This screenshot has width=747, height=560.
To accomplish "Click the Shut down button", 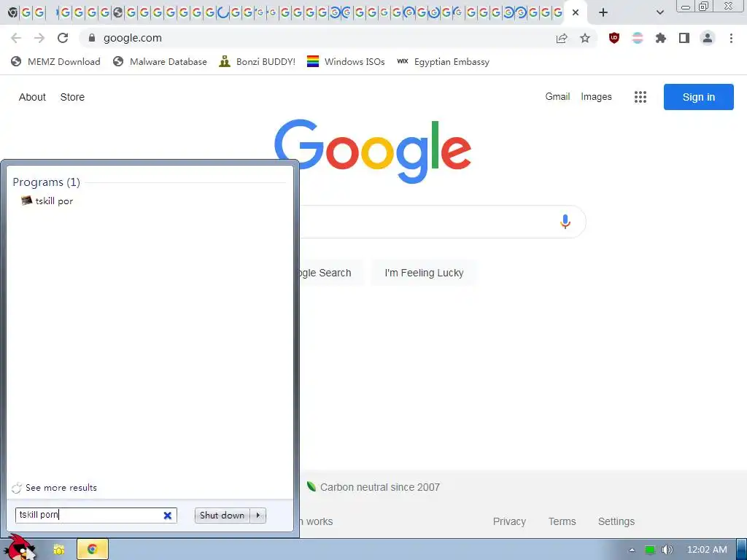I will 222,516.
